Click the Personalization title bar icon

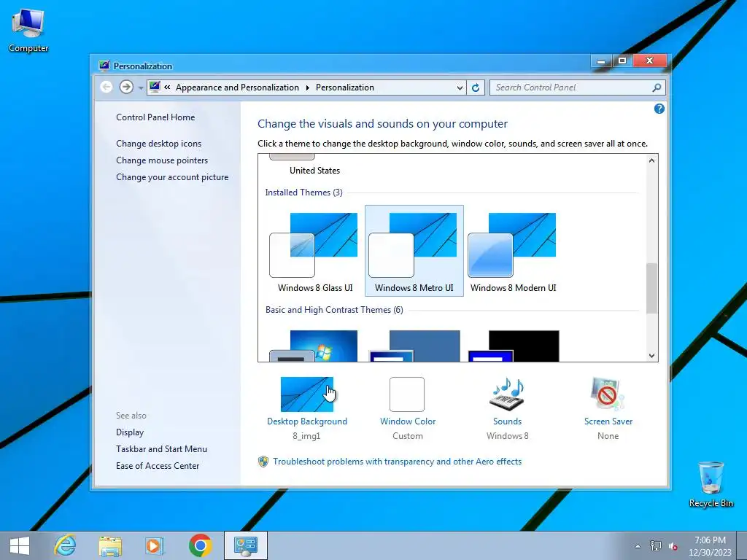pos(104,66)
